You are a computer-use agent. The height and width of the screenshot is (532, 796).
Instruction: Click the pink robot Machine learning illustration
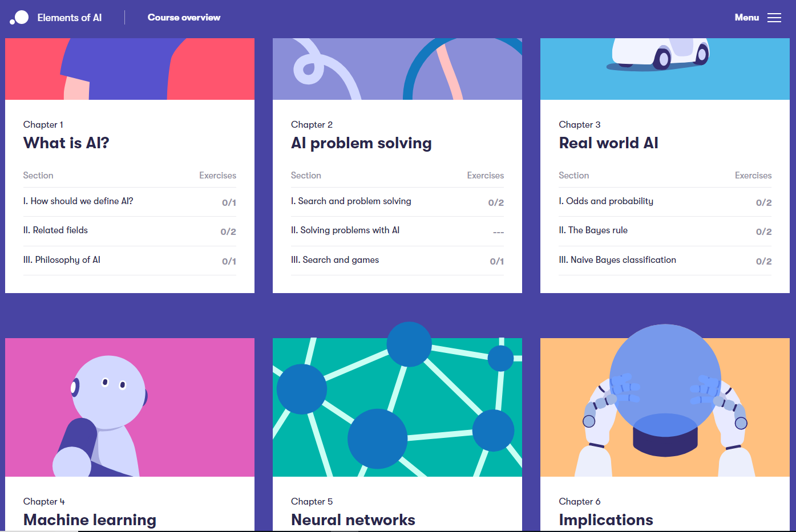130,407
